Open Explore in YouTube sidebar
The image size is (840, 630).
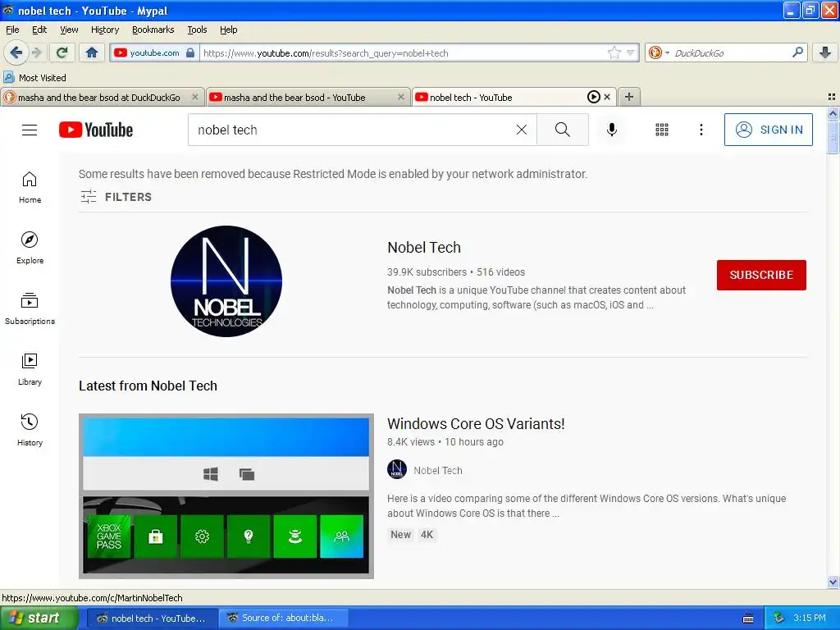click(30, 248)
